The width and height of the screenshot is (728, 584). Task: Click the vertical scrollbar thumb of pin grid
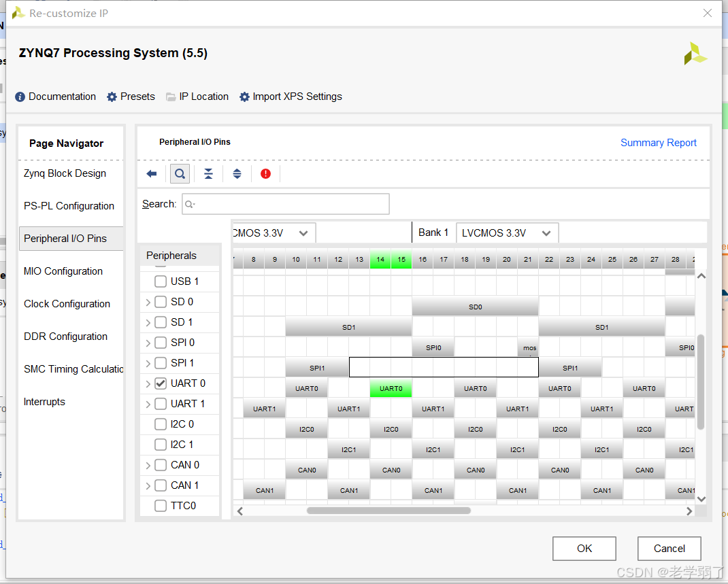pos(701,382)
